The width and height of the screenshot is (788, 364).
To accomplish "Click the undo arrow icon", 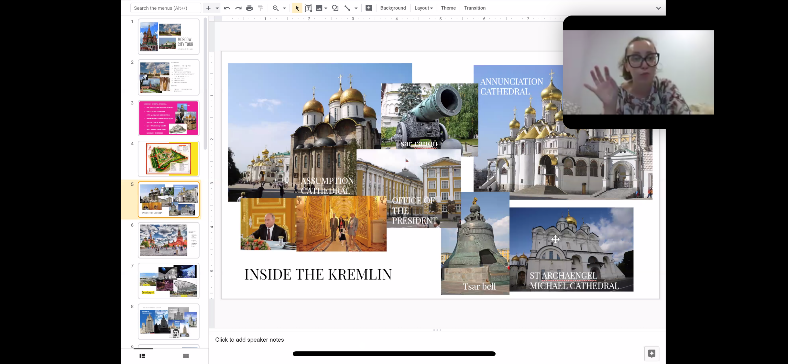I will click(227, 8).
